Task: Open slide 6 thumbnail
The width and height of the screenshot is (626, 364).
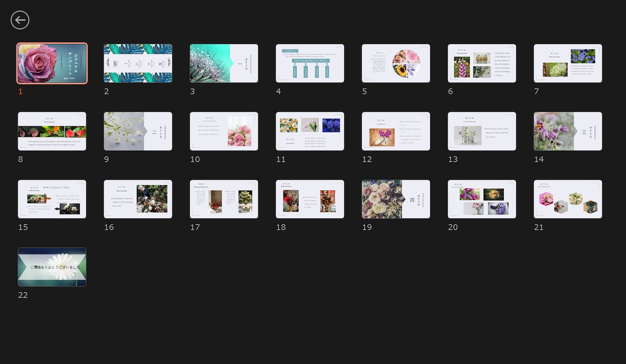Action: pos(482,63)
